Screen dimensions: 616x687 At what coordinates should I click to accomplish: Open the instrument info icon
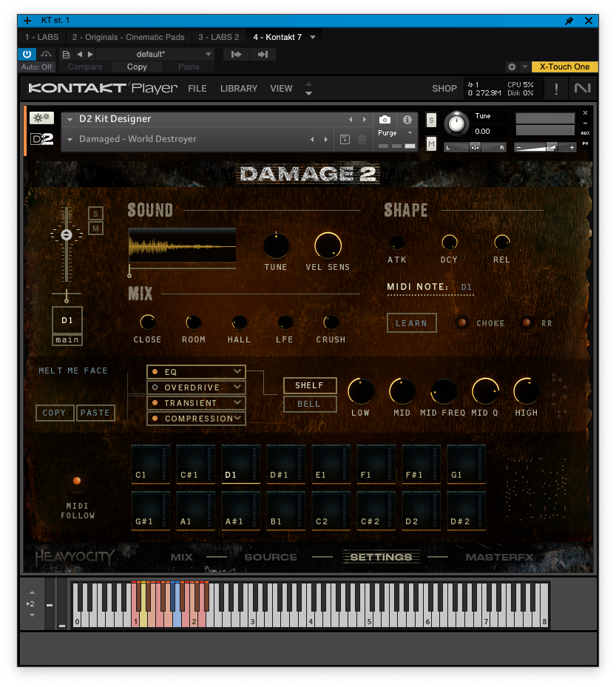[x=407, y=120]
